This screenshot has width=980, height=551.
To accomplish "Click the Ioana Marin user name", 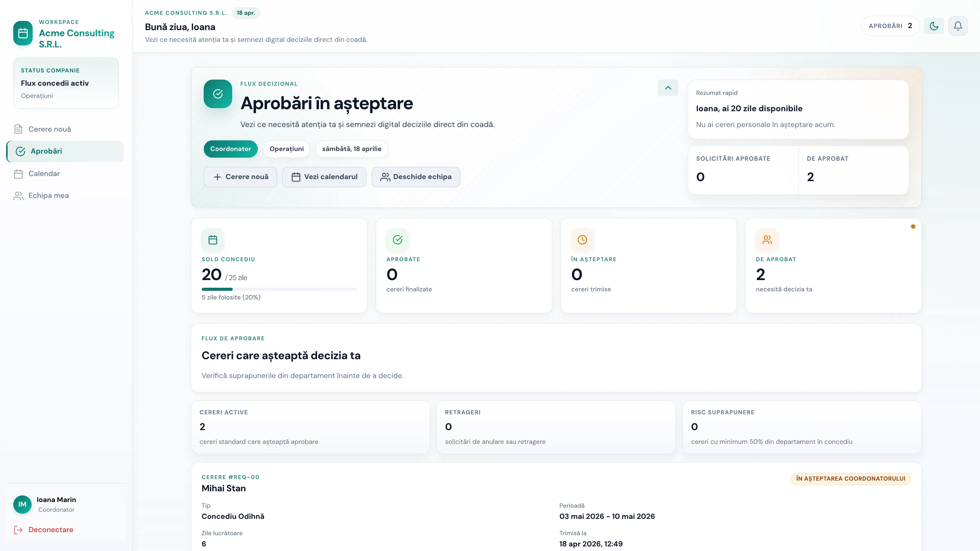I will click(56, 500).
